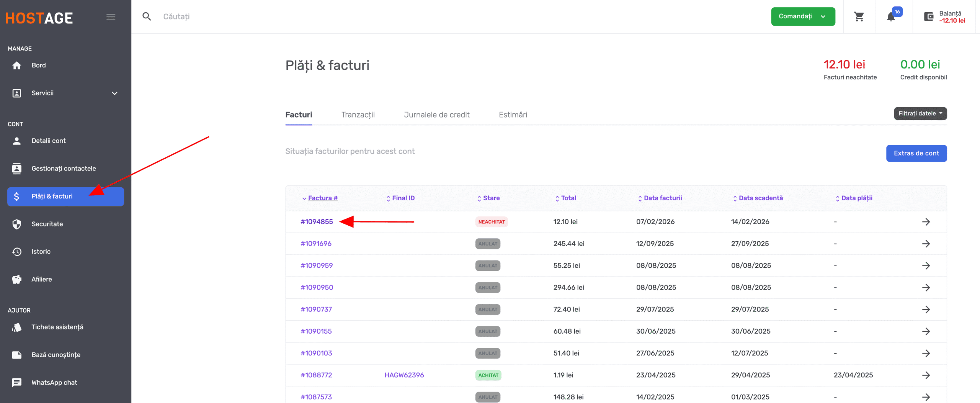
Task: Open Securitate shield icon in sidebar
Action: [17, 224]
